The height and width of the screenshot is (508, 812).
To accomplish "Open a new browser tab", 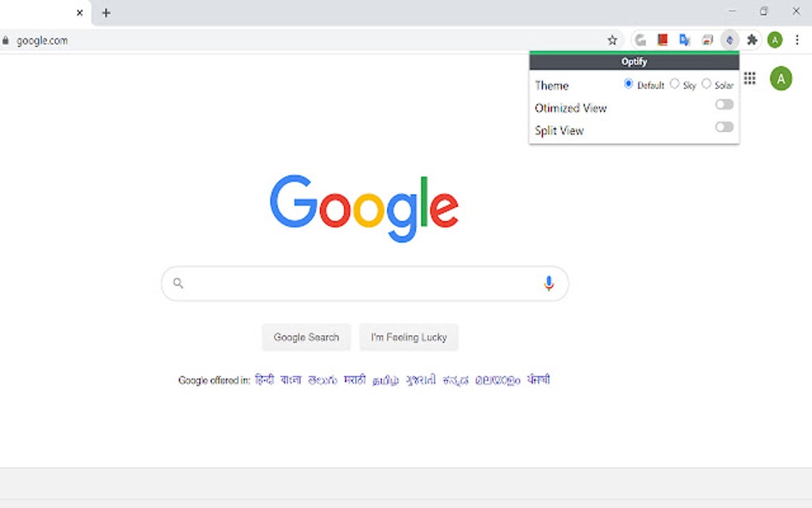I will (x=107, y=13).
